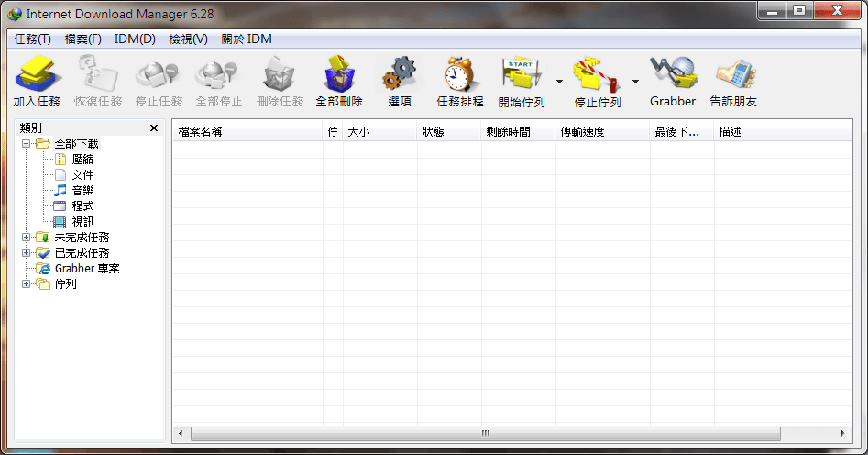Image resolution: width=868 pixels, height=455 pixels.
Task: Sort by the 檔案名稱 column header
Action: 248,132
